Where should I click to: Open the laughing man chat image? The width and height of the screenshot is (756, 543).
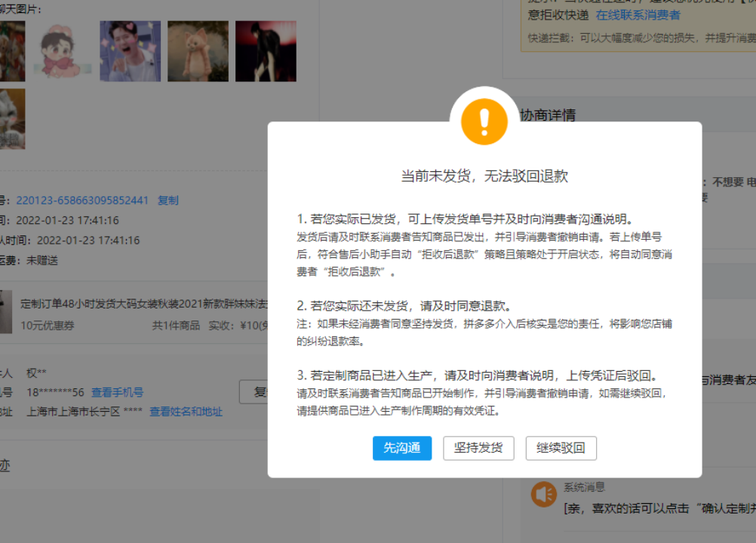point(130,51)
